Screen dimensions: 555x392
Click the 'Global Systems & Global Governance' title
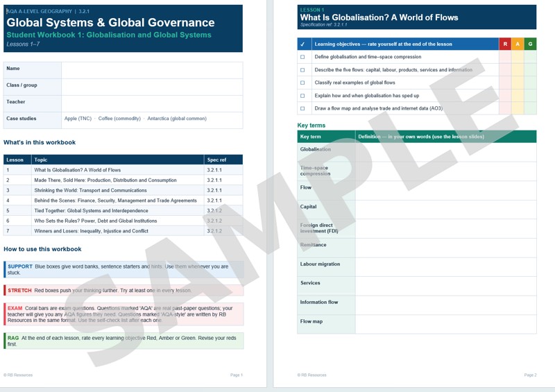(x=110, y=23)
